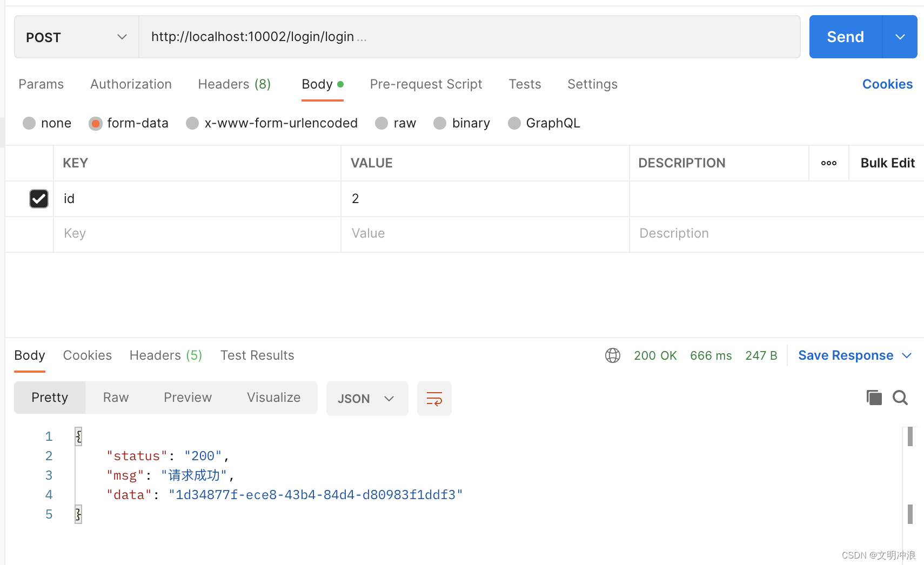
Task: Open the three-dot options in the params table header
Action: click(x=828, y=163)
